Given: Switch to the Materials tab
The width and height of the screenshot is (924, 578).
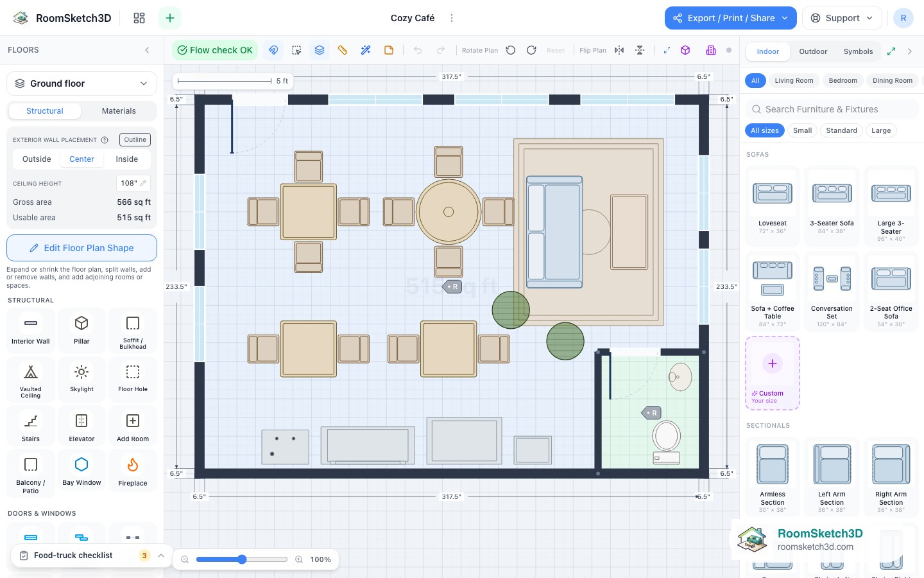Looking at the screenshot, I should click(x=119, y=111).
